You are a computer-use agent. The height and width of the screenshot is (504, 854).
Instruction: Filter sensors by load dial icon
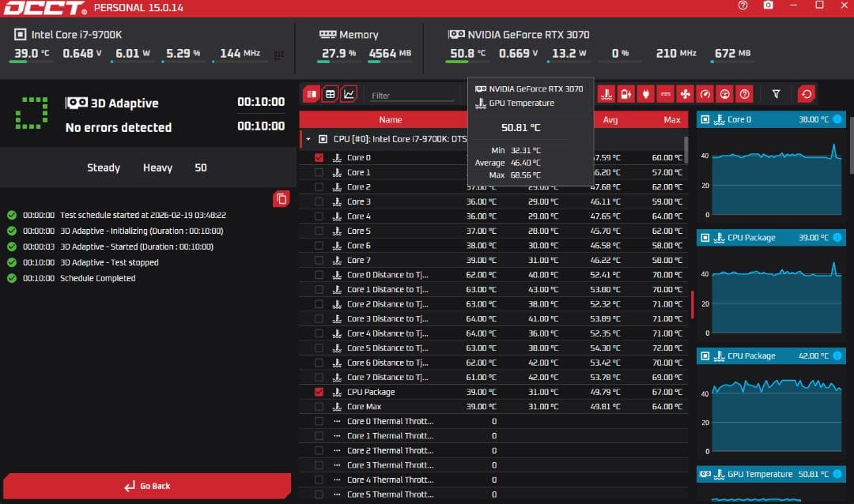(x=724, y=94)
